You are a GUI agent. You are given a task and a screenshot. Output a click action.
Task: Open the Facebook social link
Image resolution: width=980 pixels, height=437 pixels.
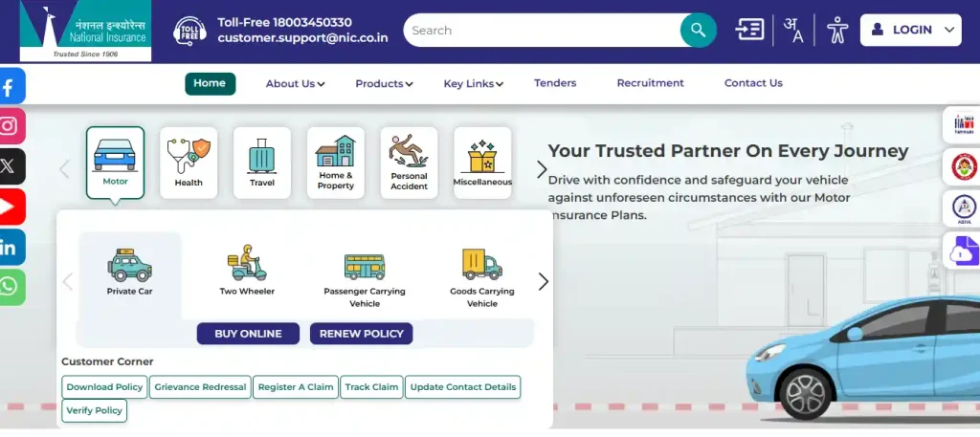tap(11, 86)
